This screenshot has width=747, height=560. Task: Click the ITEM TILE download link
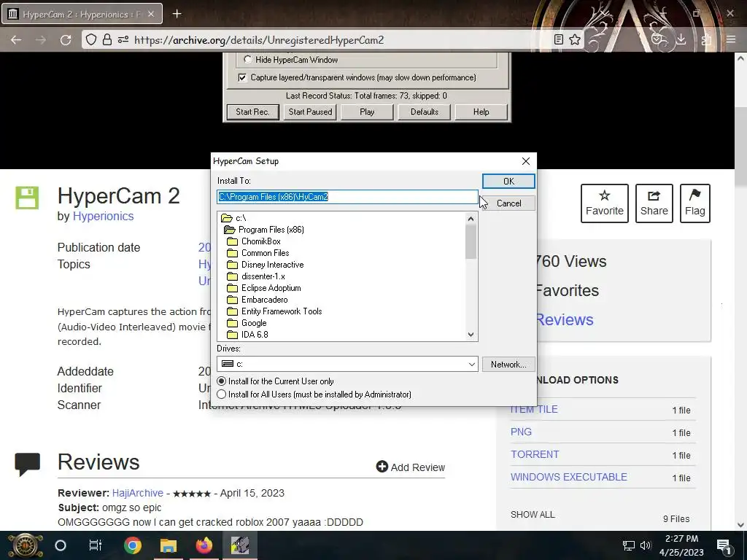(x=534, y=409)
